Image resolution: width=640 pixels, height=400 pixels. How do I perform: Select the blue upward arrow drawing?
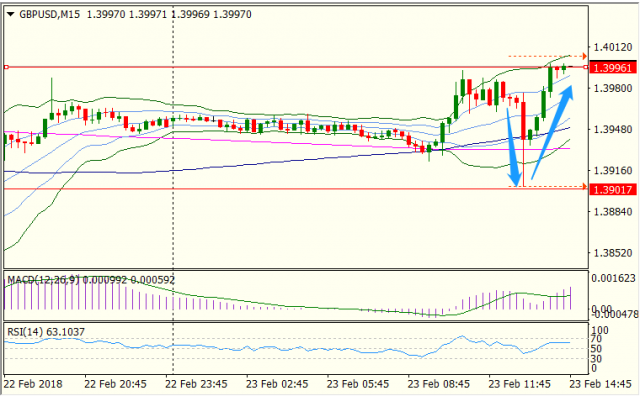(x=552, y=130)
